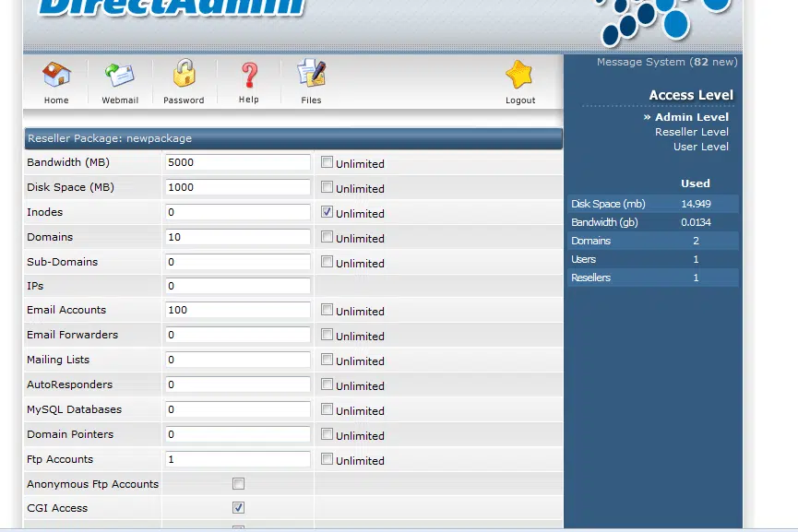Uncheck the CGI Access box

238,508
